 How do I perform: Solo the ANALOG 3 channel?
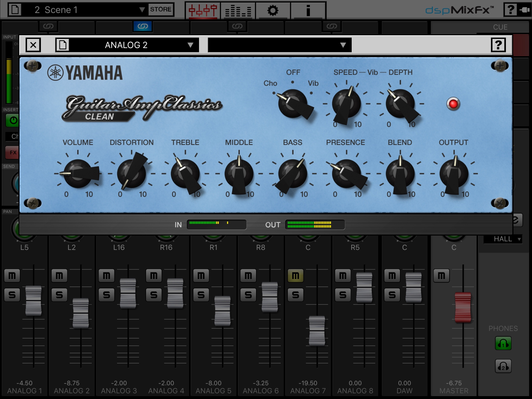pyautogui.click(x=107, y=295)
